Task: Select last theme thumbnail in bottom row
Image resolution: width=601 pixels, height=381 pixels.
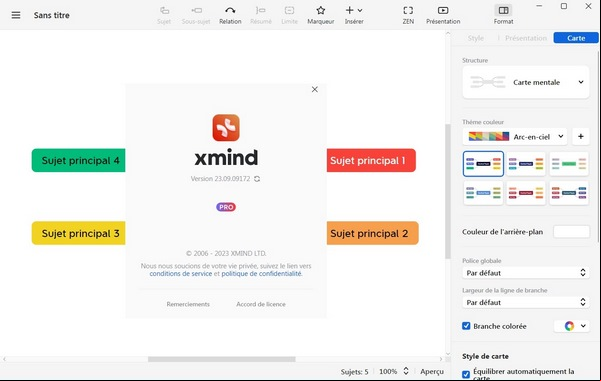Action: click(x=569, y=193)
